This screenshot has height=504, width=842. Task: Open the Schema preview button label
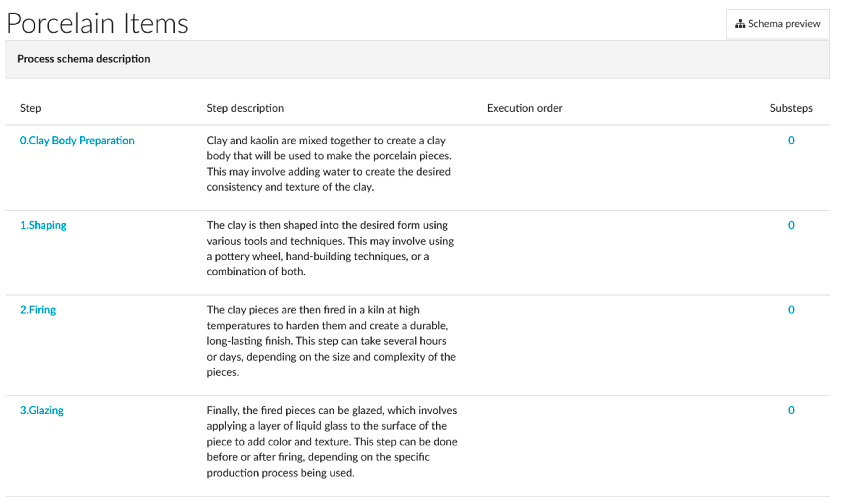point(784,24)
